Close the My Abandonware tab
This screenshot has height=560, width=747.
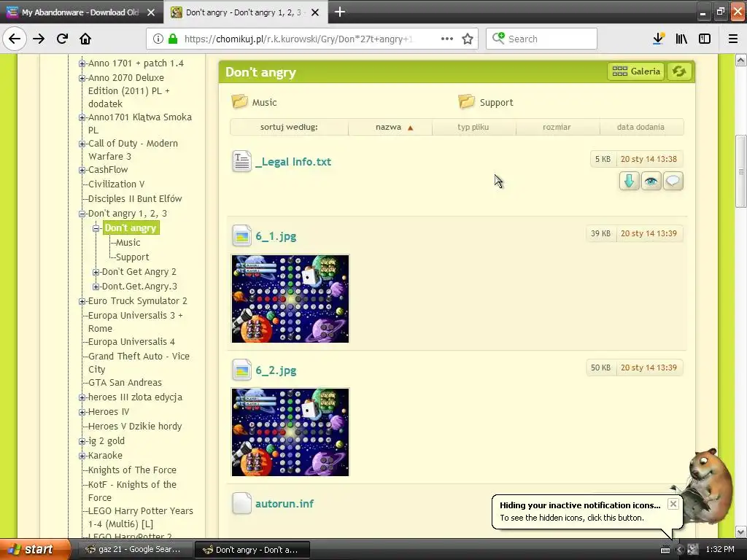tap(151, 12)
